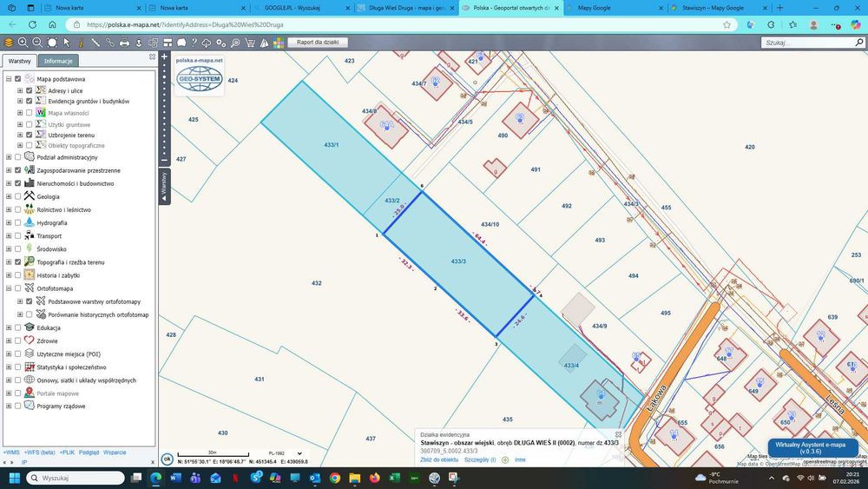Select the zoom in magnifier tool
Image resolution: width=868 pixels, height=489 pixels.
coord(23,43)
